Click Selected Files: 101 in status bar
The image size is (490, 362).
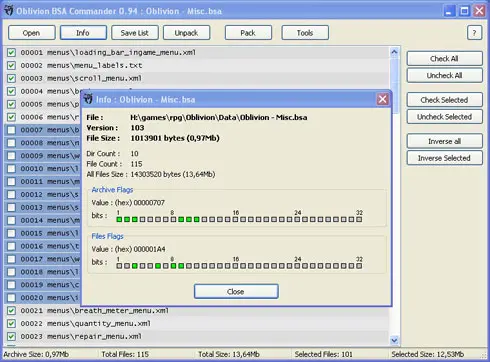pyautogui.click(x=324, y=354)
